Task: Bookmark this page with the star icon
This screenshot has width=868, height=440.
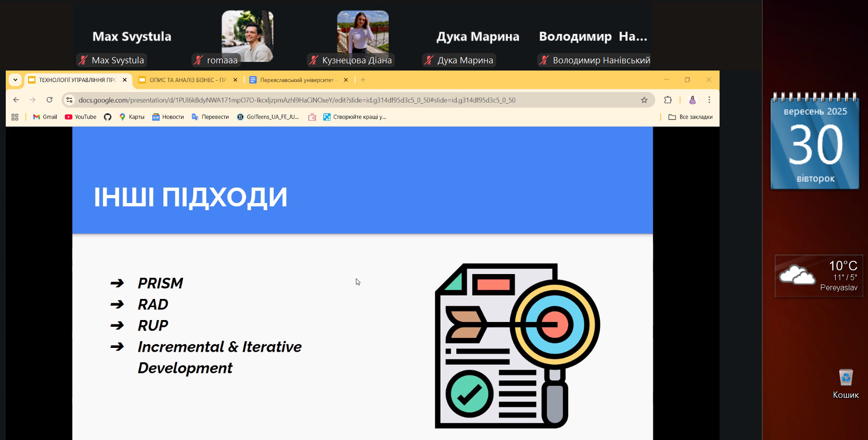Action: (x=644, y=100)
